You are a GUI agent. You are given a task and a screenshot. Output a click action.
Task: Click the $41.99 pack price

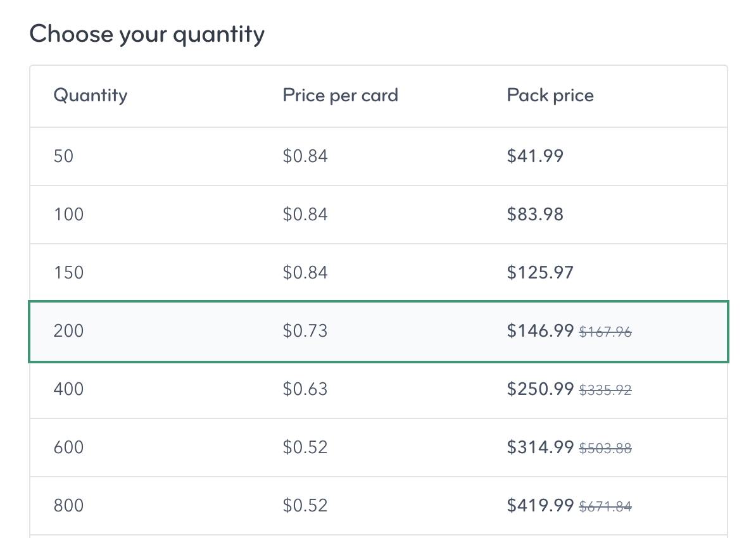point(535,156)
